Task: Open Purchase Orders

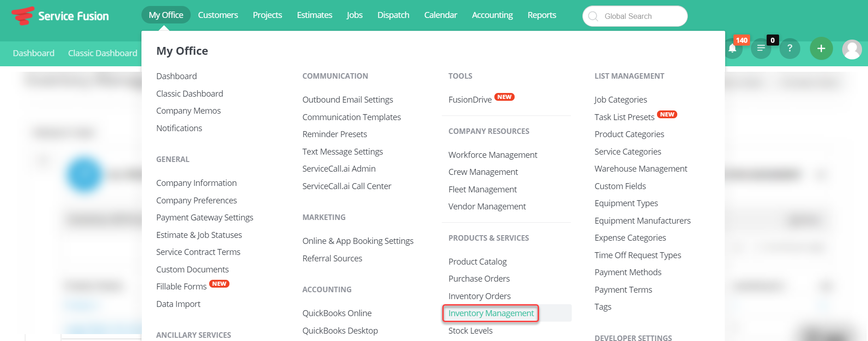Action: (x=479, y=278)
